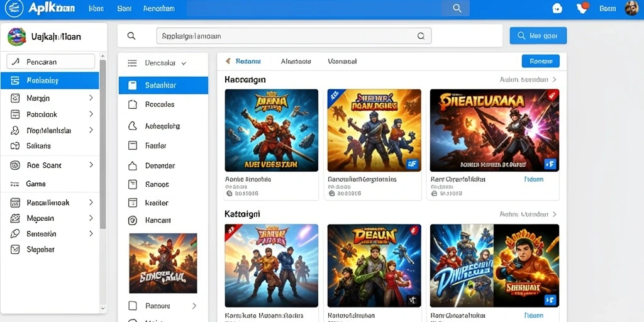Click the Kraiter category icon
This screenshot has height=322, width=644.
[x=132, y=203]
